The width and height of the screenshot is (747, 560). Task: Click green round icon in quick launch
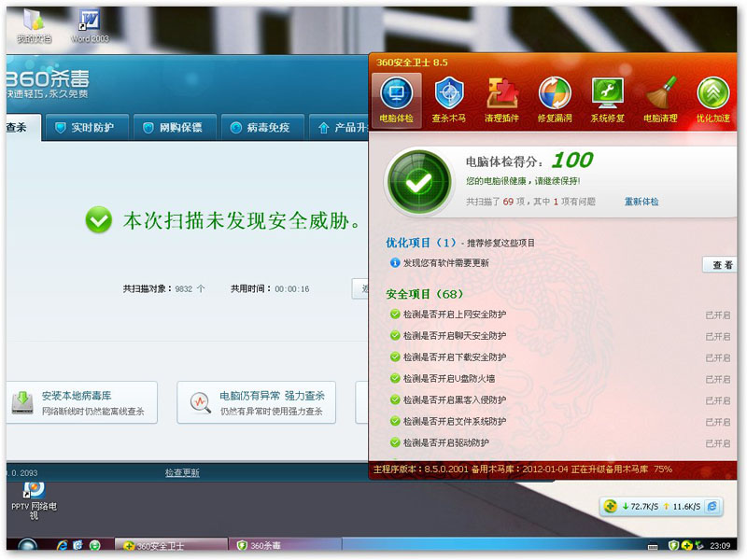[x=95, y=545]
